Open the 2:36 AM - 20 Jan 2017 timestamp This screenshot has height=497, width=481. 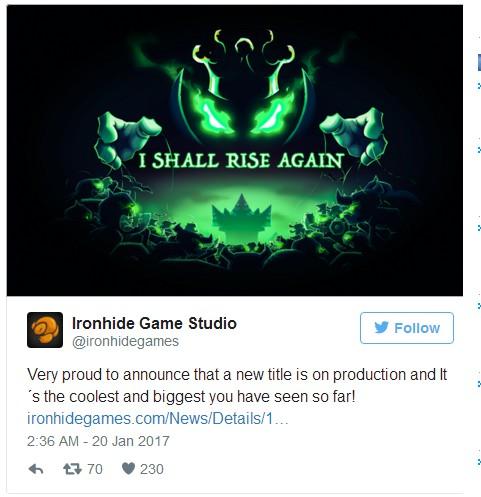tap(98, 441)
